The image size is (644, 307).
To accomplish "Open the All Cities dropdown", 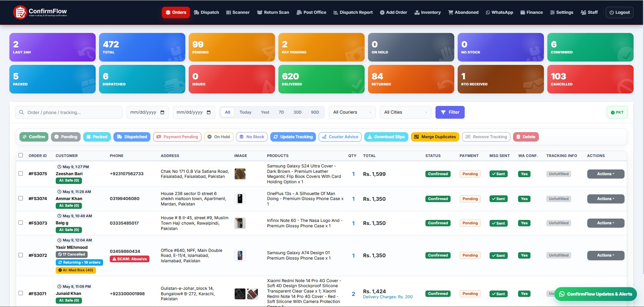I will 406,112.
